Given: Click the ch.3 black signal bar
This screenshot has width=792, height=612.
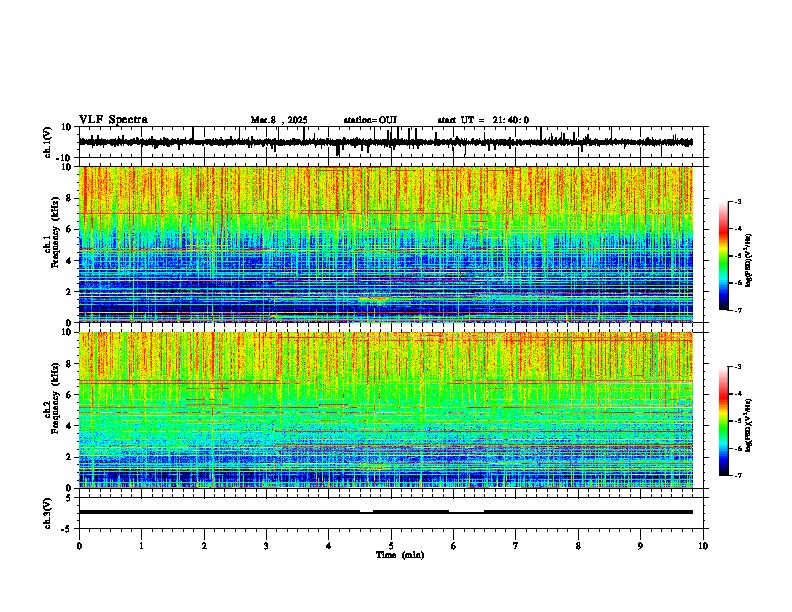Looking at the screenshot, I should pos(385,512).
